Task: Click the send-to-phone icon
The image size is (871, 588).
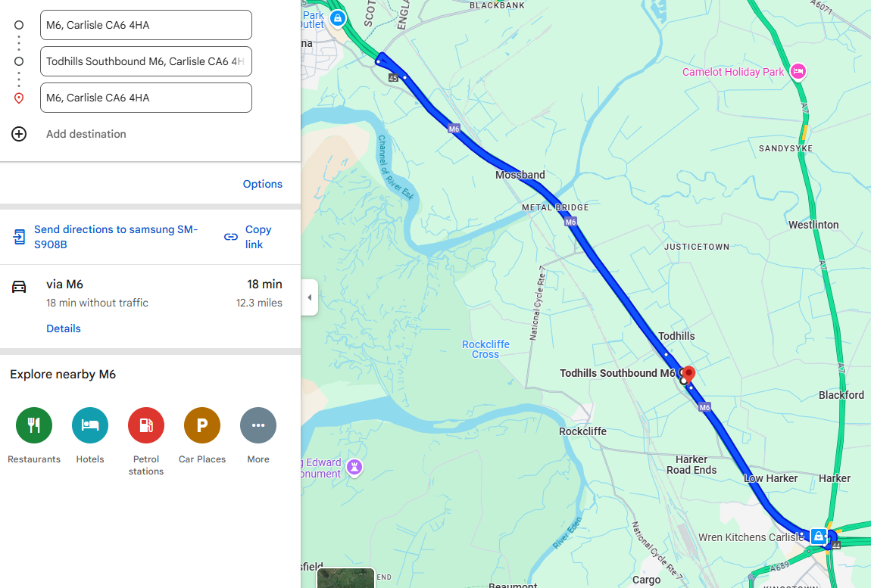Action: tap(20, 237)
